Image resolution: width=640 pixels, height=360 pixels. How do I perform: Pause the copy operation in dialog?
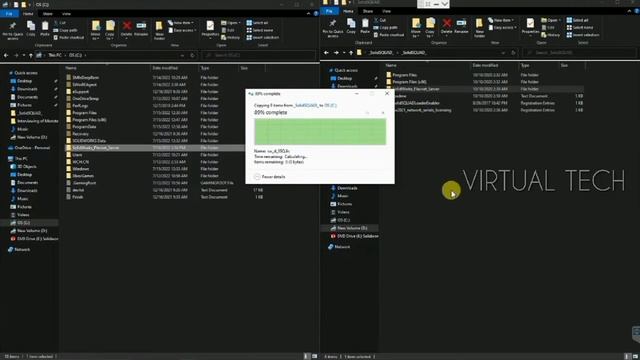367,113
